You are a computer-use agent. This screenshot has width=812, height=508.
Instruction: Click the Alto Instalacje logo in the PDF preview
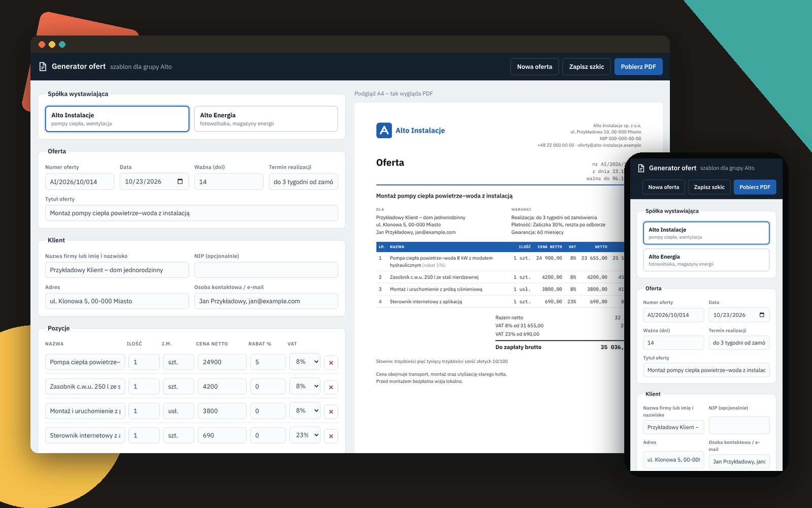click(384, 131)
